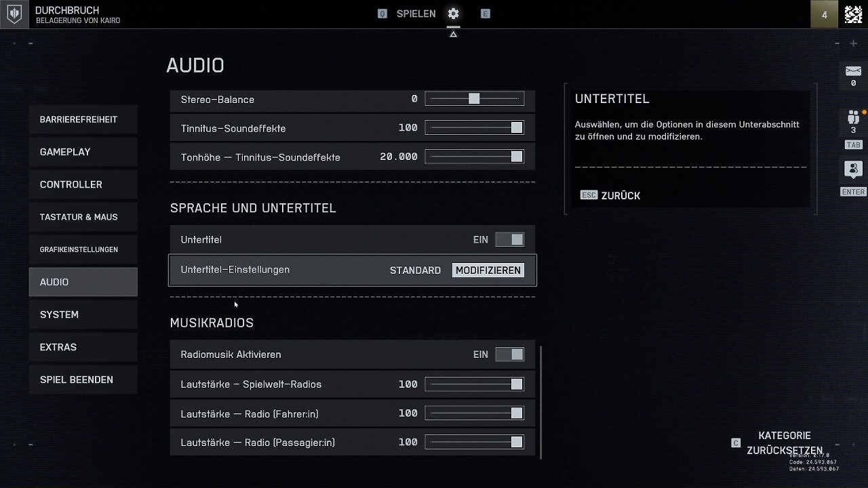Screen dimensions: 868x488
Task: Click ZURÜCK to go back
Action: [620, 195]
